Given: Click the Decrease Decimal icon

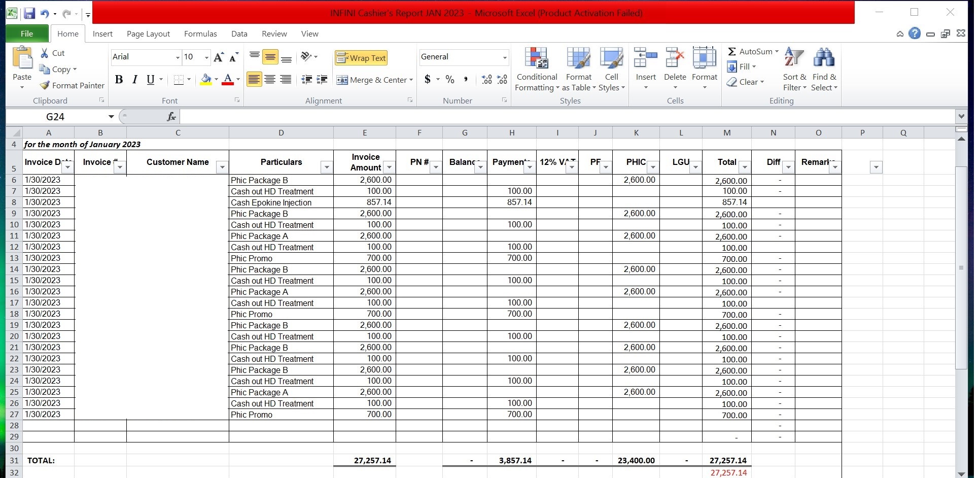Looking at the screenshot, I should [502, 80].
